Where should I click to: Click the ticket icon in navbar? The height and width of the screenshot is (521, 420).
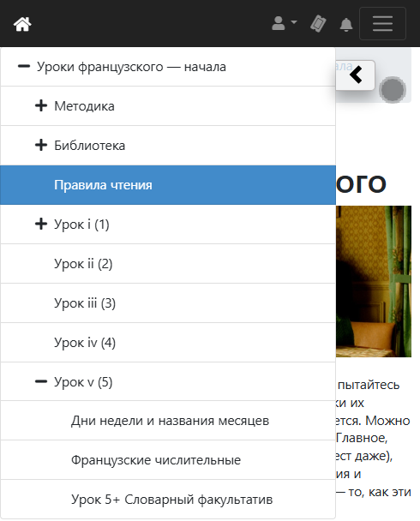coord(318,24)
